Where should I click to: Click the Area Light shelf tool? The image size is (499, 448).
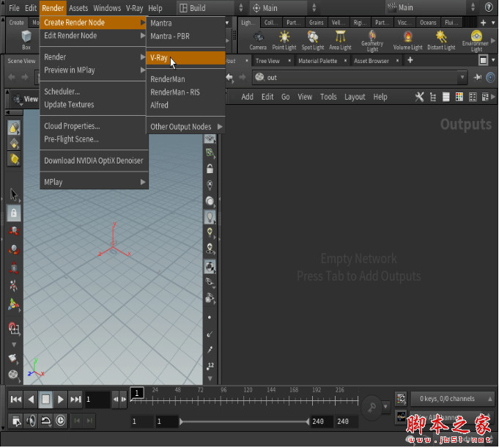coord(340,41)
